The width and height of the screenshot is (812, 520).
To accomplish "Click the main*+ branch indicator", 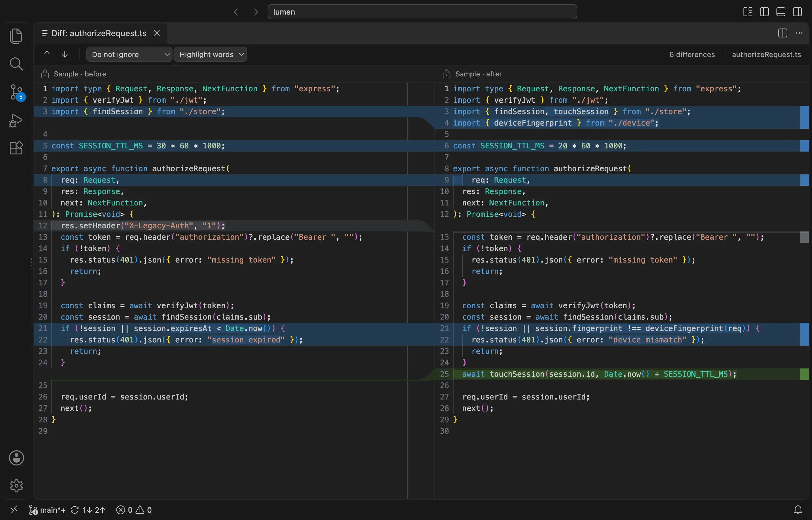I will click(47, 510).
